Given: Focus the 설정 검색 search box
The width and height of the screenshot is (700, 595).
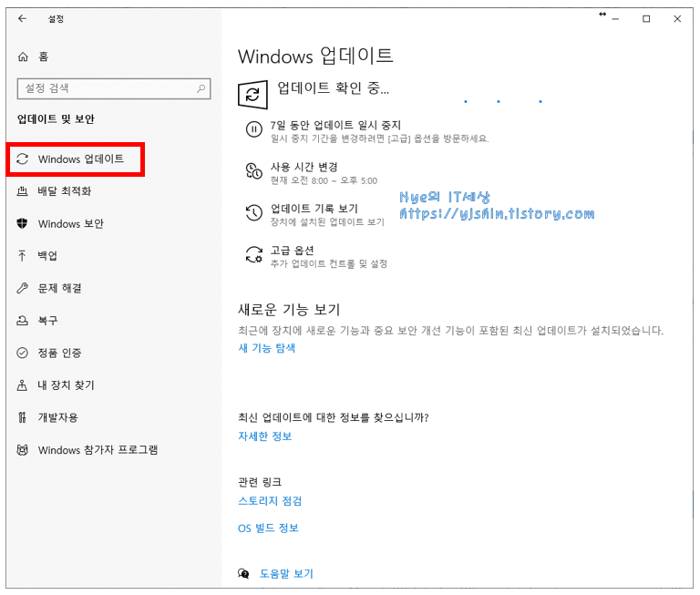Looking at the screenshot, I should [114, 88].
